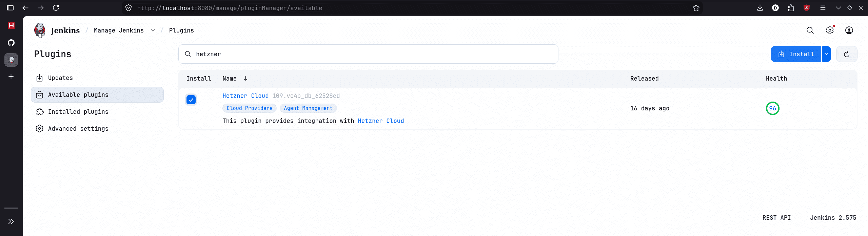Open the Hetzner Cloud plugin title link
This screenshot has width=868, height=236.
pyautogui.click(x=245, y=96)
